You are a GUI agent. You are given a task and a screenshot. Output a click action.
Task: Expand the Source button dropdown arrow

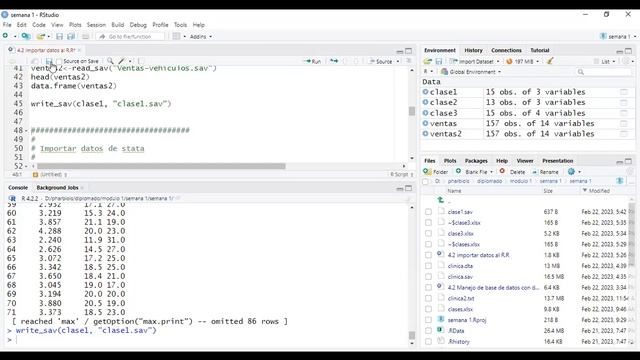(398, 61)
